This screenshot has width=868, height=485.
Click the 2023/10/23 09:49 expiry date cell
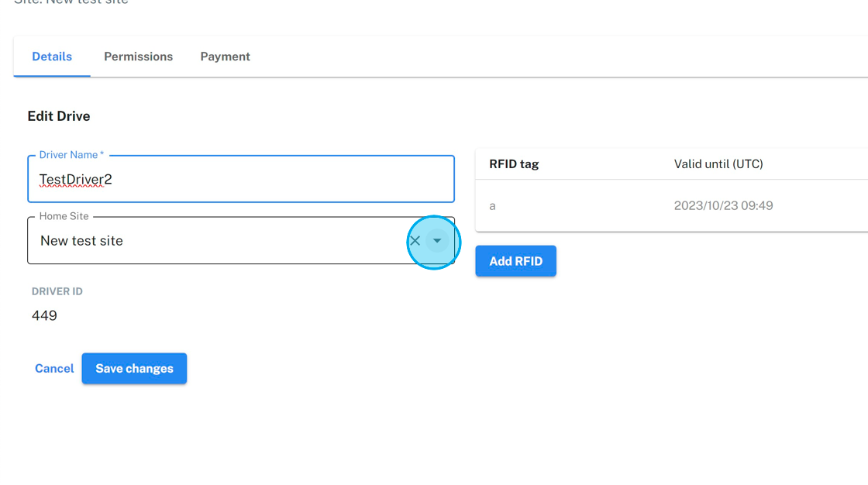pos(723,206)
